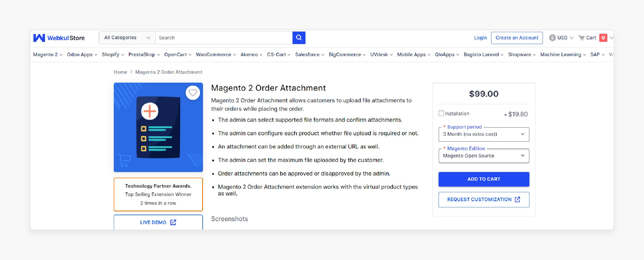Viewport: 644px width, 260px height.
Task: Click the Request Customization external link icon
Action: coord(517,200)
